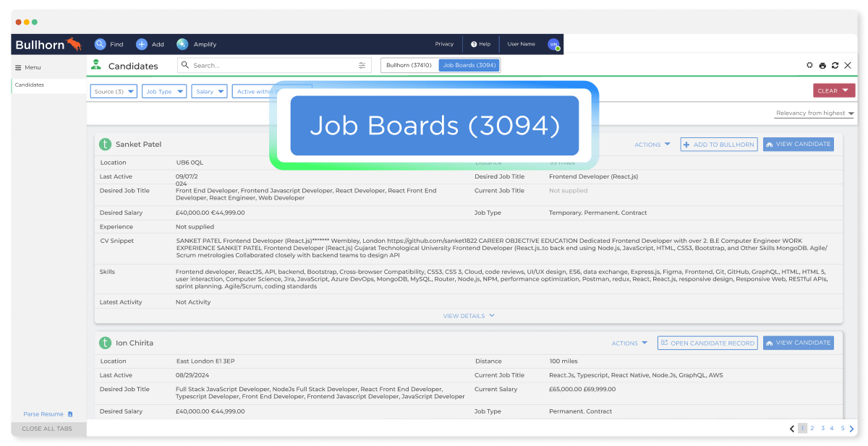Open the Salary filter dropdown
The width and height of the screenshot is (868, 446).
tap(210, 91)
